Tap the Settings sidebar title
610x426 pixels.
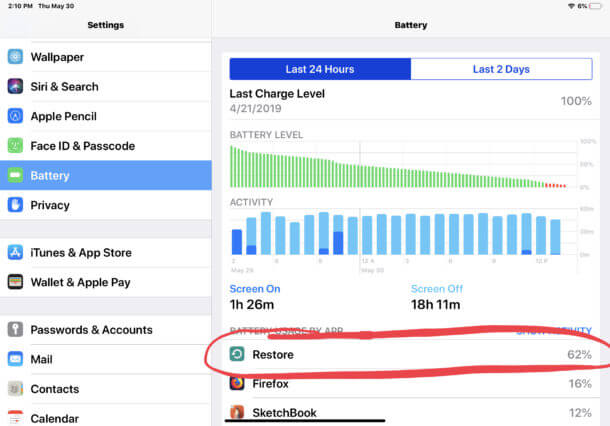coord(105,25)
